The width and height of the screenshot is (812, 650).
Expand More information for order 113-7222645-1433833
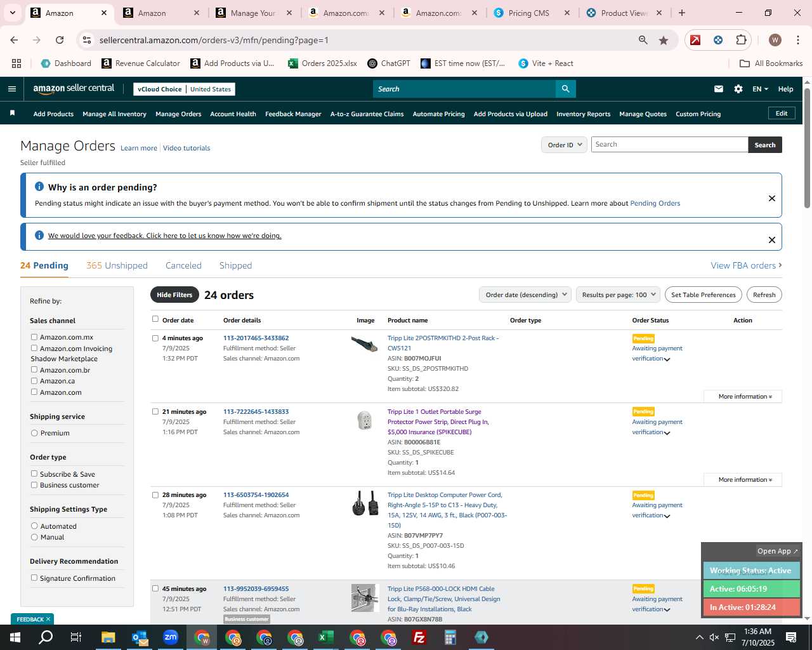[743, 479]
